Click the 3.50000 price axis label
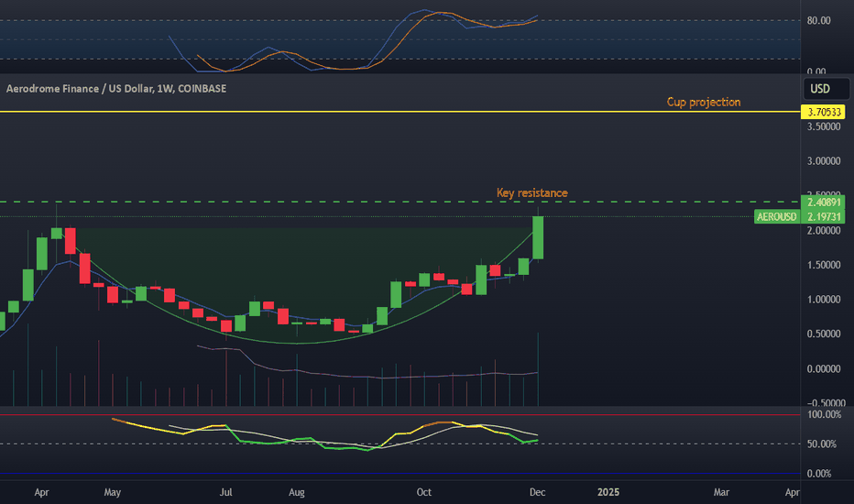 coord(824,126)
